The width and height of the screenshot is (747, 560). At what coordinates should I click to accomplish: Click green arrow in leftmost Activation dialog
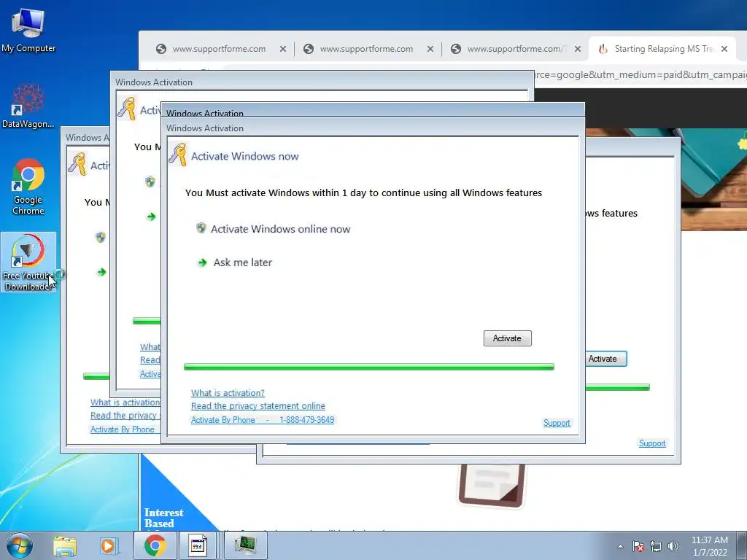click(x=101, y=272)
